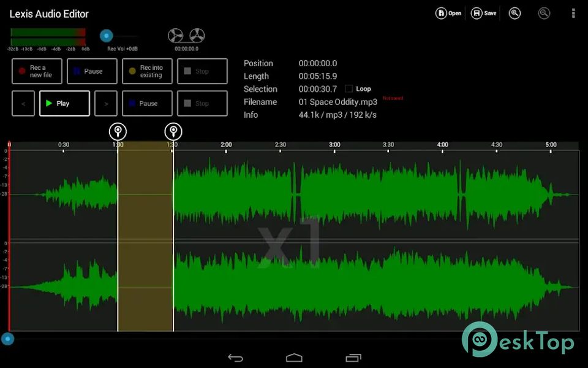Jump forward with the > button
Screen dimensions: 588x368
point(106,103)
